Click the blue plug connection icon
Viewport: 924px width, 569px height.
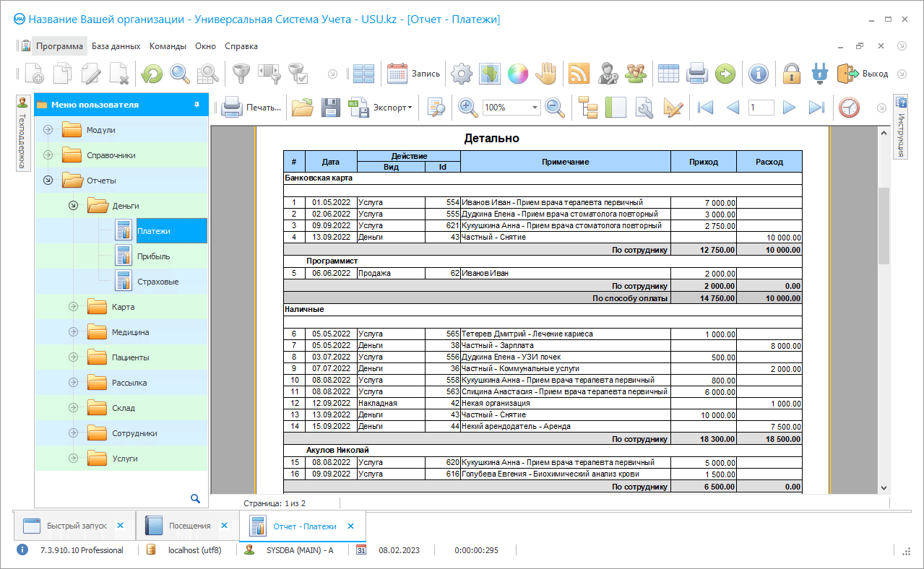819,73
